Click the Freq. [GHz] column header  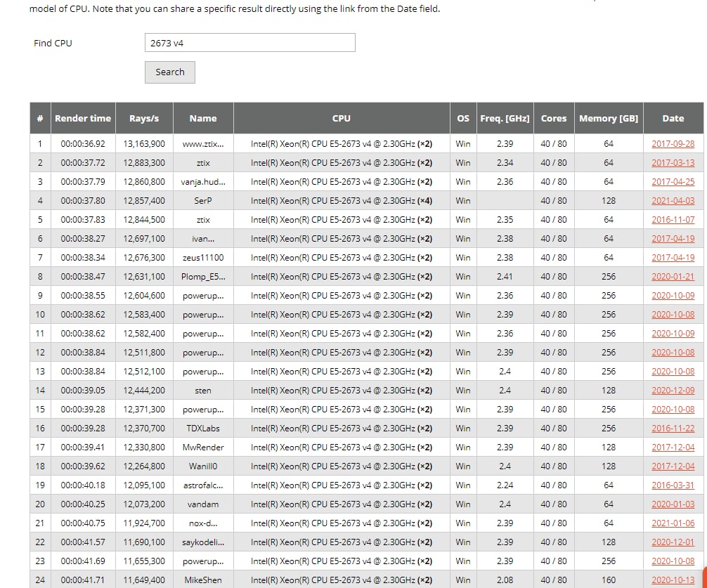[x=505, y=118]
